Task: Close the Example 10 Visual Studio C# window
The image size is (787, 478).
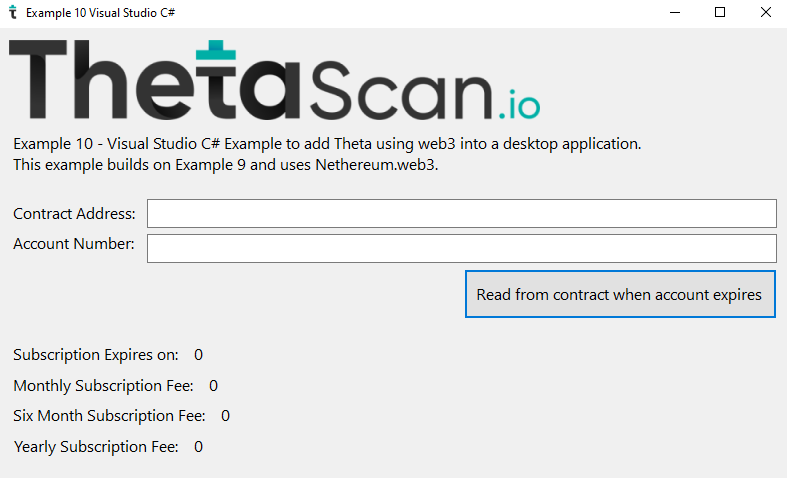Action: (765, 13)
